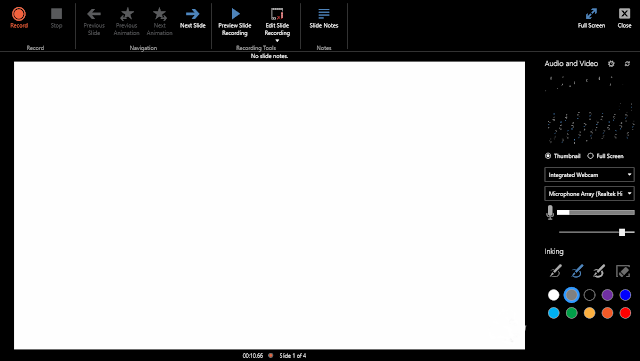
Task: Pick the red ink color swatch
Action: click(x=625, y=313)
